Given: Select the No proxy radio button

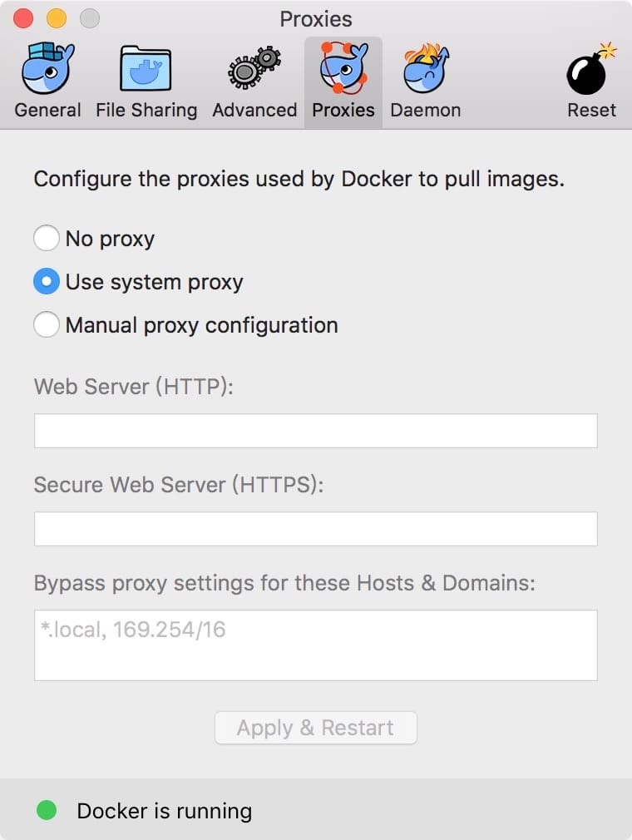Looking at the screenshot, I should [x=47, y=239].
